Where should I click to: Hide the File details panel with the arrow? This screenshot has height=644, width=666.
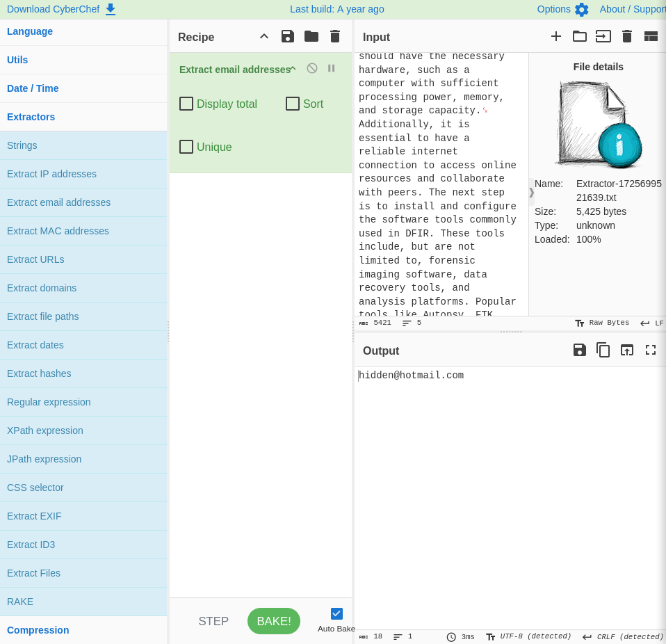(x=531, y=193)
